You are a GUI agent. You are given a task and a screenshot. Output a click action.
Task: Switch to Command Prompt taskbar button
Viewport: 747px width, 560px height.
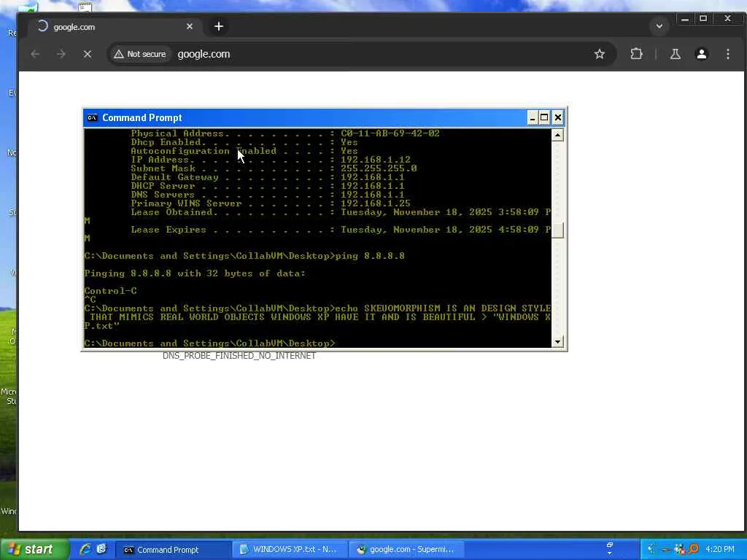[172, 550]
